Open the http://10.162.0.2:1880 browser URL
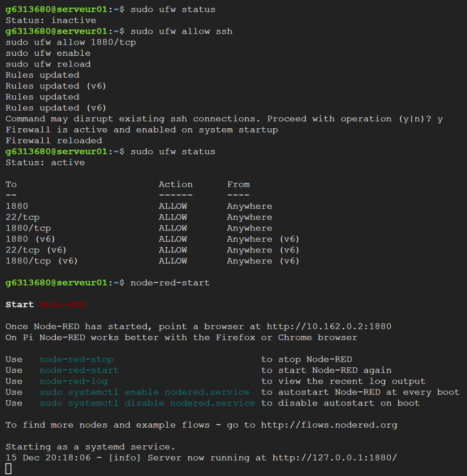 [x=329, y=326]
